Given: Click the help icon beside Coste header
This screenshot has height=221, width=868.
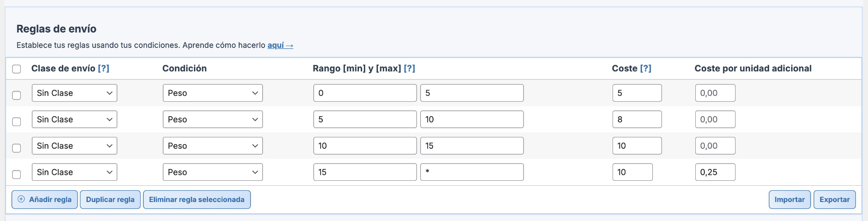Looking at the screenshot, I should [x=646, y=69].
